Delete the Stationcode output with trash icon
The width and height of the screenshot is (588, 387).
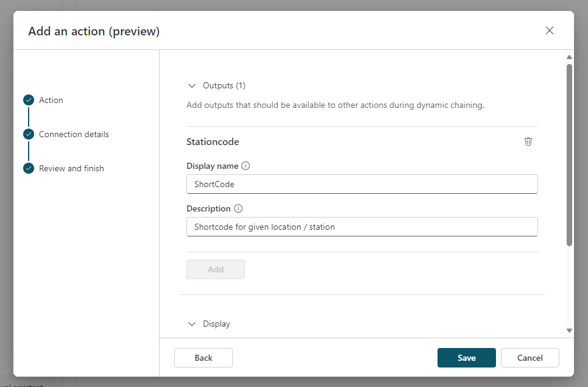coord(528,141)
